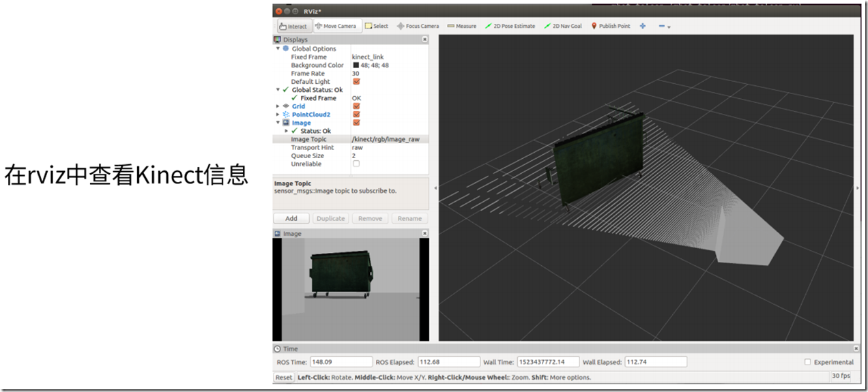Turn off the Default Light checkbox
Image resolution: width=868 pixels, height=392 pixels.
[x=356, y=82]
